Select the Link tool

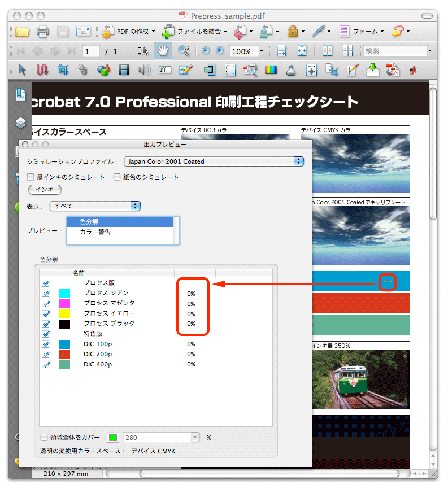click(82, 70)
